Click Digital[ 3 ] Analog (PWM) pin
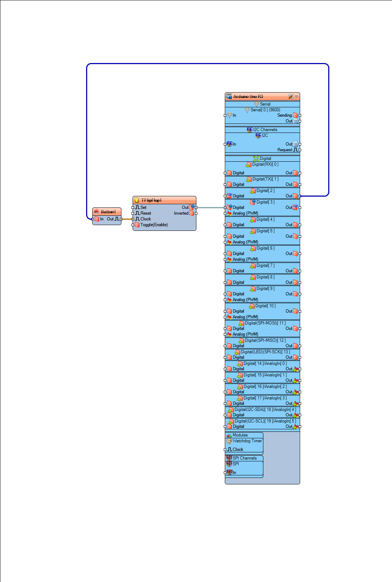The height and width of the screenshot is (582, 392). (x=225, y=213)
